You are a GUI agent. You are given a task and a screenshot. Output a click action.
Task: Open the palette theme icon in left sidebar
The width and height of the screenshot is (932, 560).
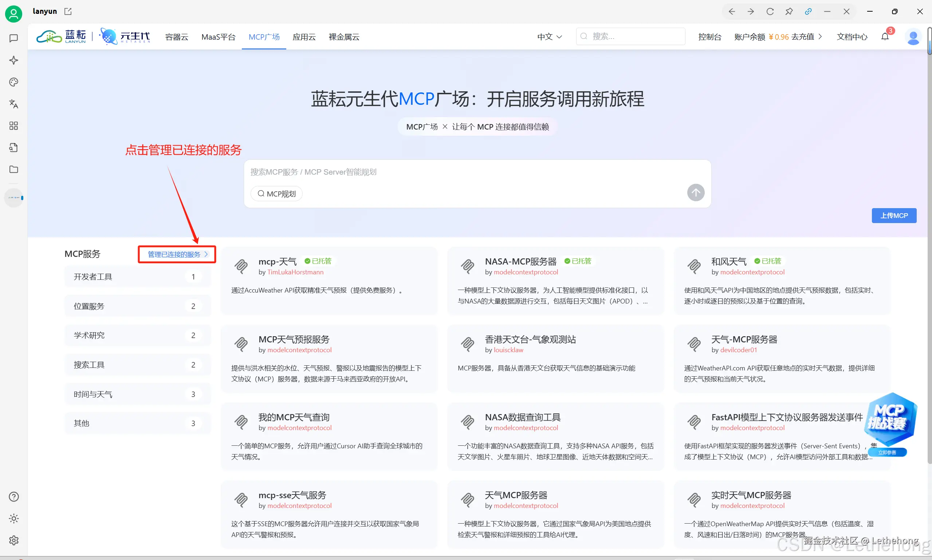[13, 82]
